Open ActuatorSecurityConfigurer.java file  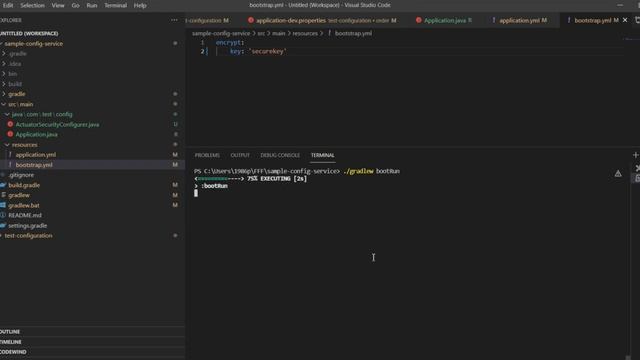pos(57,124)
